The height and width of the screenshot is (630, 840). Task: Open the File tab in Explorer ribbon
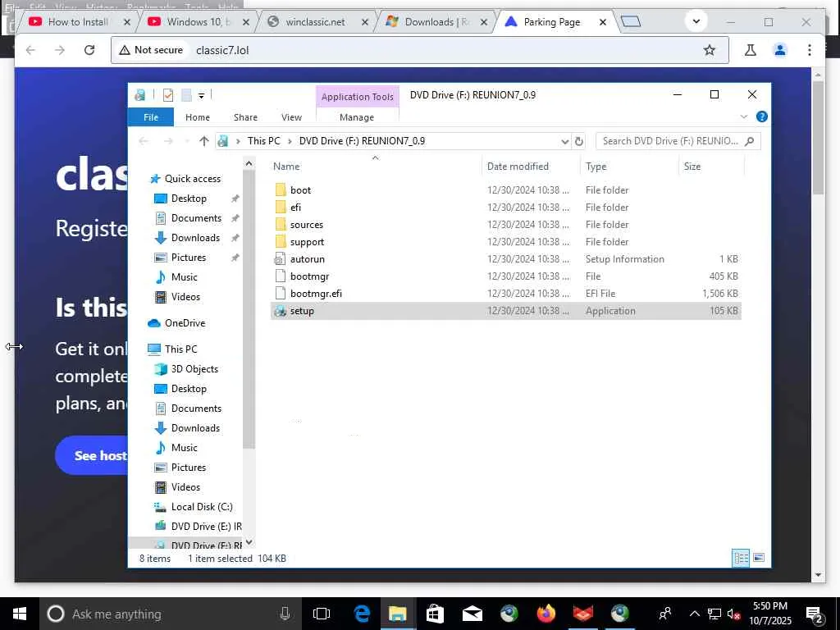(151, 116)
